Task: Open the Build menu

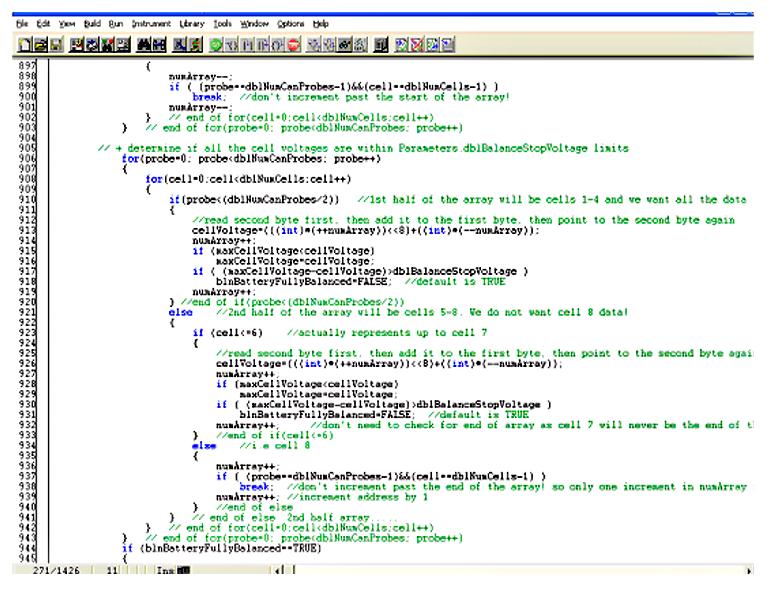Action: (92, 24)
